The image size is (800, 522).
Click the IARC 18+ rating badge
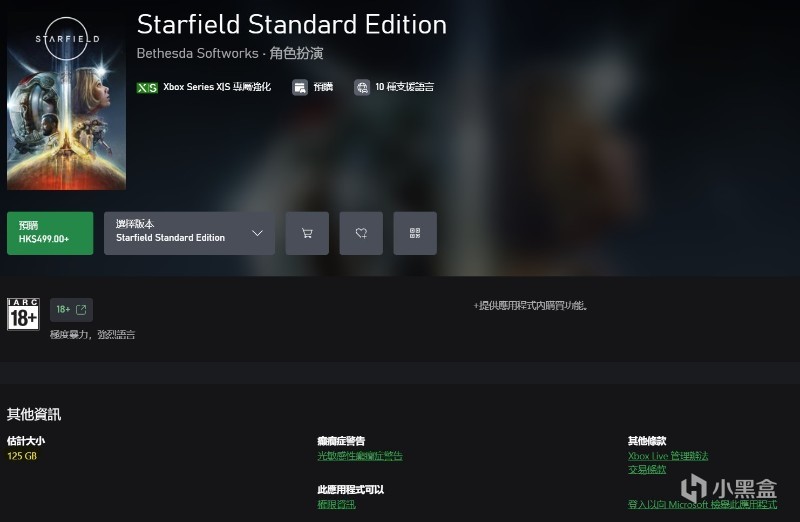coord(23,314)
